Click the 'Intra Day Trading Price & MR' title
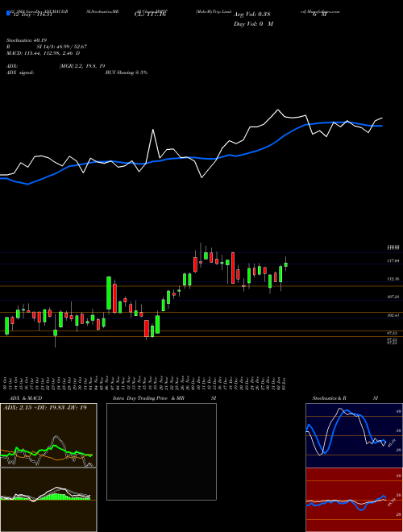The width and height of the screenshot is (403, 532). [148, 398]
